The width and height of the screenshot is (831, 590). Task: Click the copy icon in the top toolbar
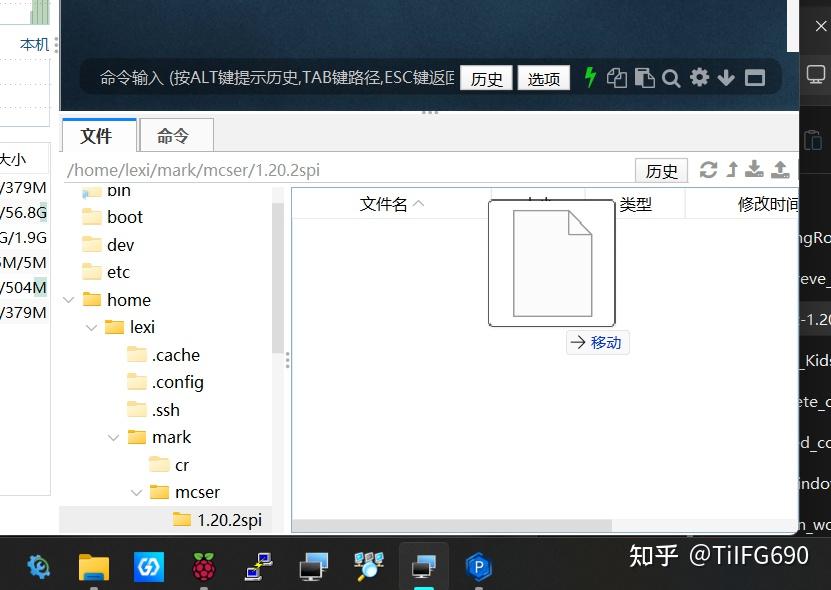(618, 77)
